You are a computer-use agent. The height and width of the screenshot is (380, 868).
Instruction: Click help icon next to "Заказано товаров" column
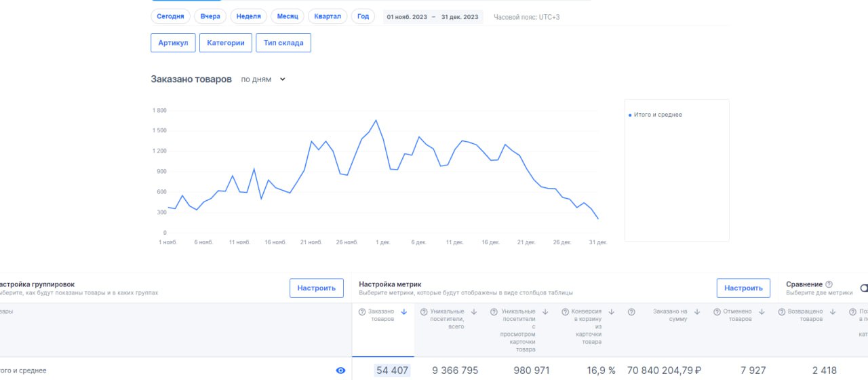(x=362, y=312)
